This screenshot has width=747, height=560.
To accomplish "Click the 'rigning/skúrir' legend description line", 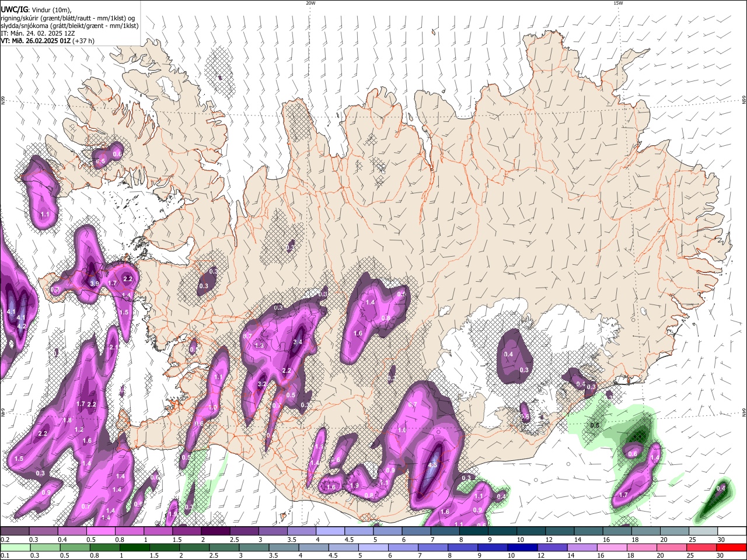I will pos(68,17).
